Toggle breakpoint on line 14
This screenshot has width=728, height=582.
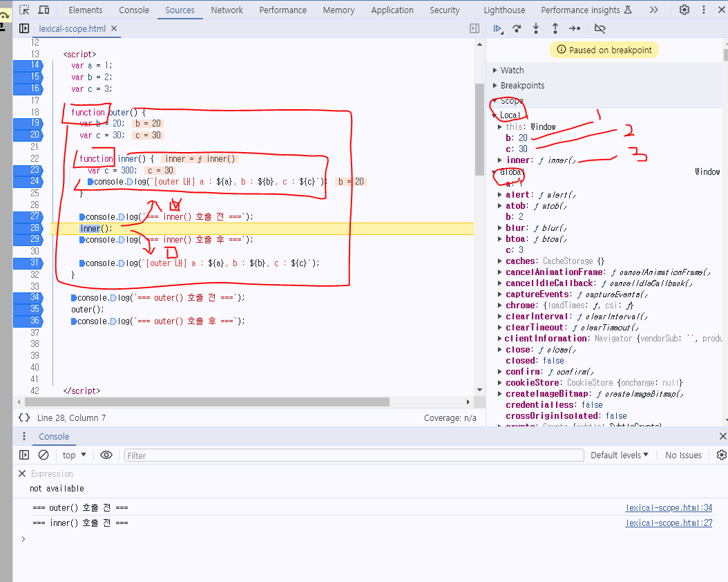[x=28, y=66]
